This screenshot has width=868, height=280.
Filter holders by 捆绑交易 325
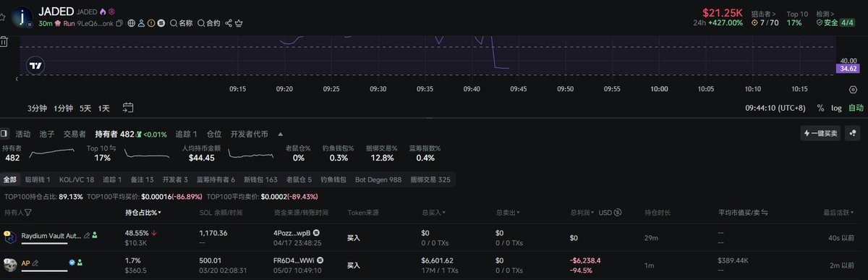pyautogui.click(x=430, y=179)
